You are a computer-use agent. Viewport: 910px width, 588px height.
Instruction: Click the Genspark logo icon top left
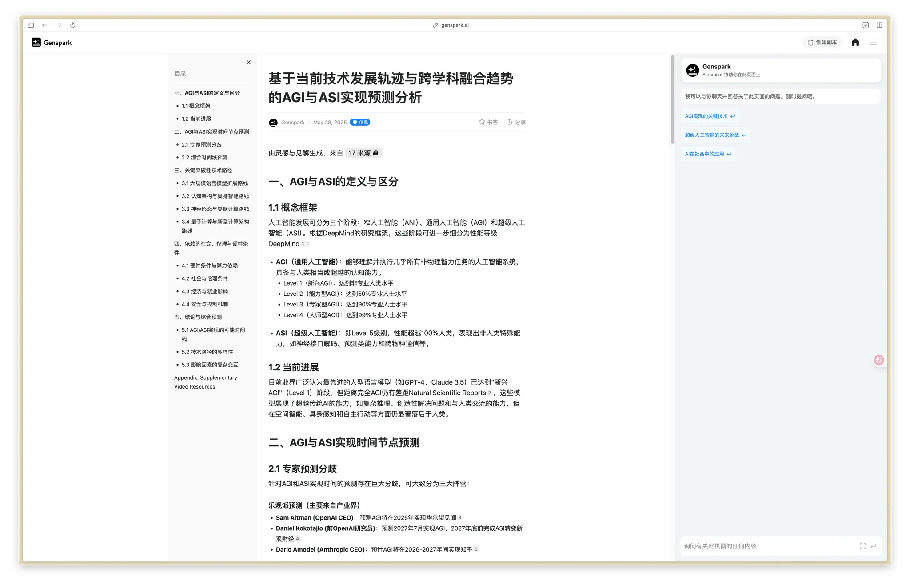pyautogui.click(x=36, y=42)
